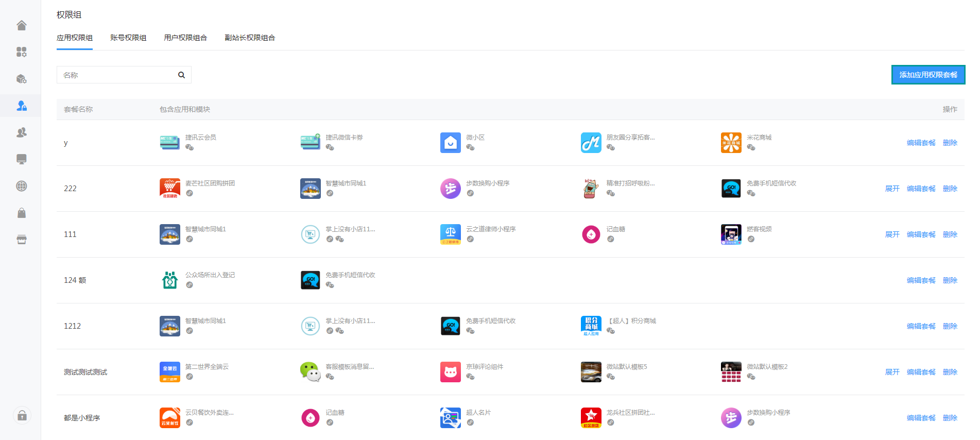Delete package row 124 额
The image size is (980, 440).
[950, 280]
